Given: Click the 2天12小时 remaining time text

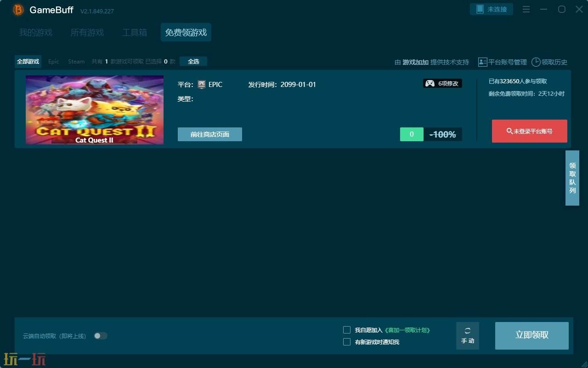Looking at the screenshot, I should click(551, 94).
